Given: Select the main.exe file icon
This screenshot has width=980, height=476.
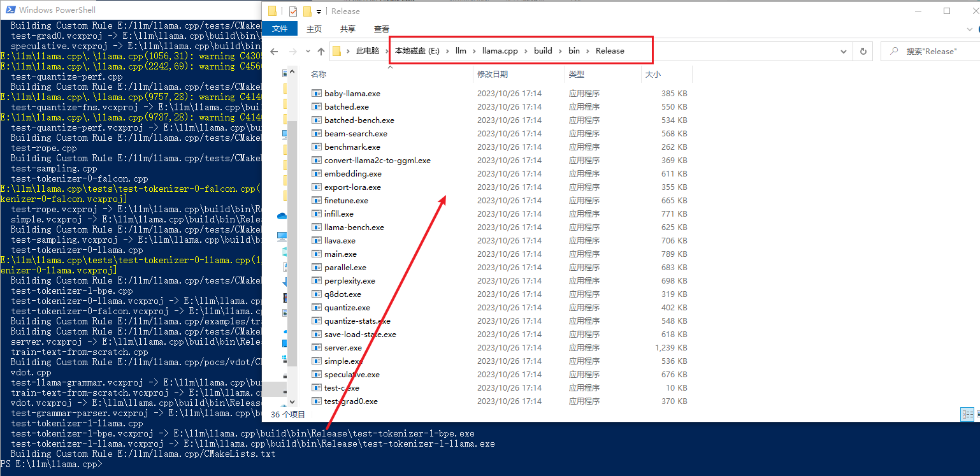Looking at the screenshot, I should pyautogui.click(x=317, y=254).
